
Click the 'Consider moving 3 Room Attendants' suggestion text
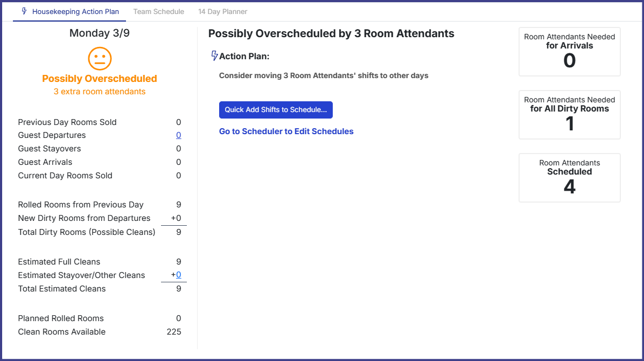tap(324, 76)
